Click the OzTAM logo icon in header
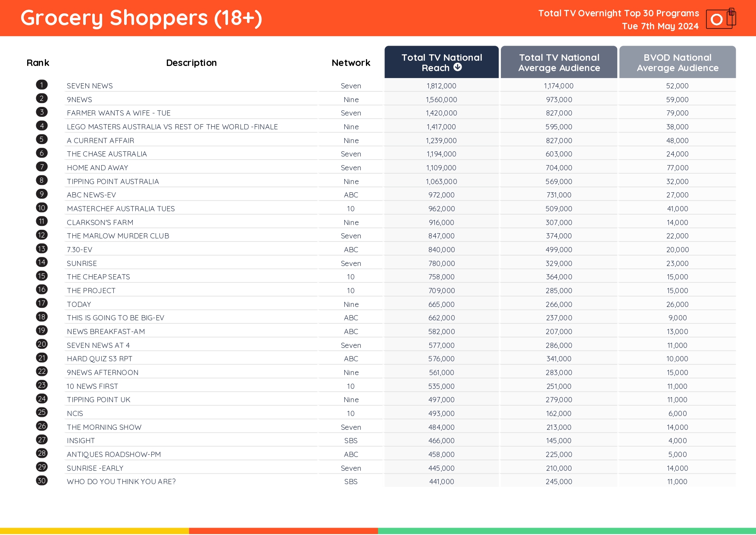The image size is (756, 535). coord(720,19)
